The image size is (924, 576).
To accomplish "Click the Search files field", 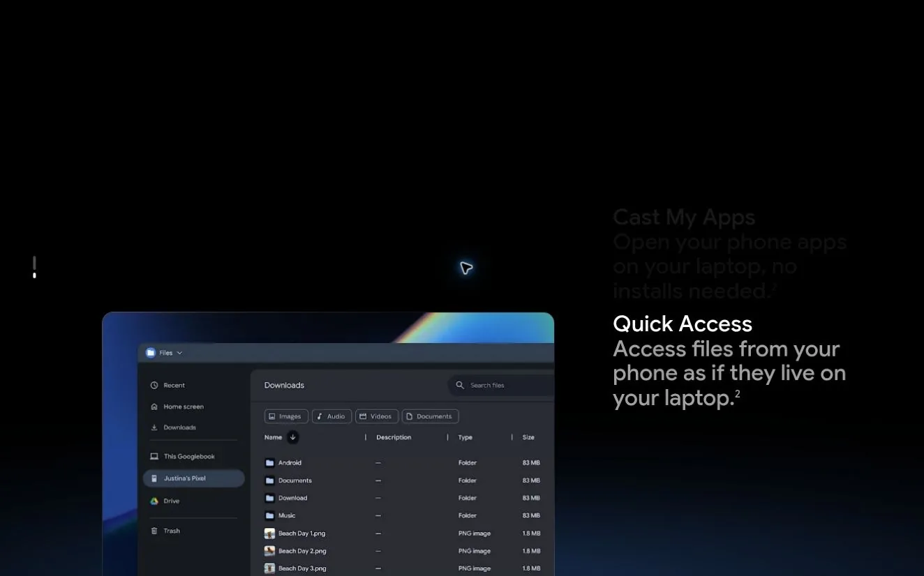I will (501, 385).
